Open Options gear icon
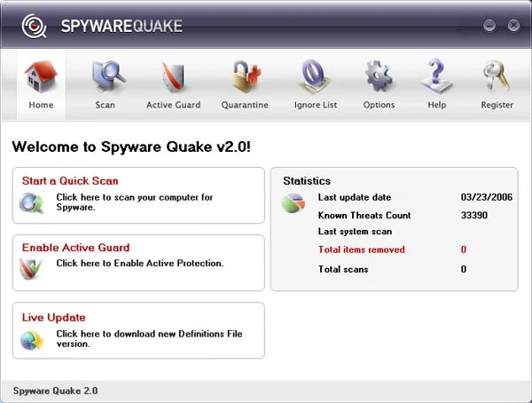This screenshot has width=532, height=403. tap(379, 76)
